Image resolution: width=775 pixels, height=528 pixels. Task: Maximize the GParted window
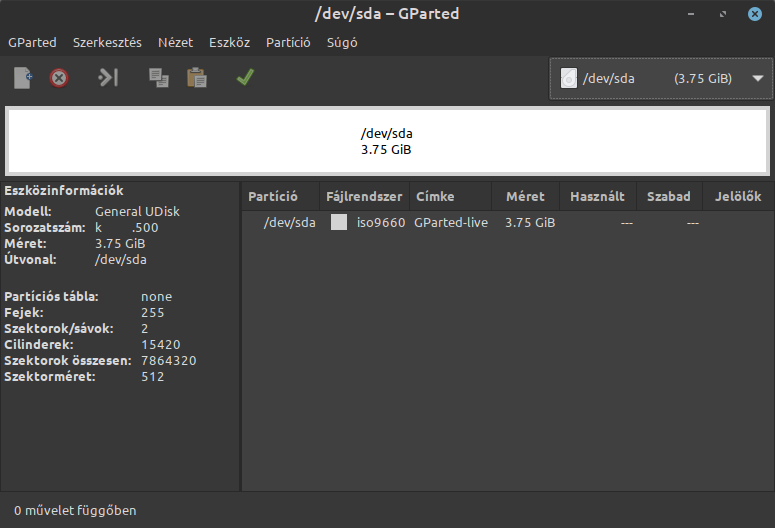tap(723, 14)
